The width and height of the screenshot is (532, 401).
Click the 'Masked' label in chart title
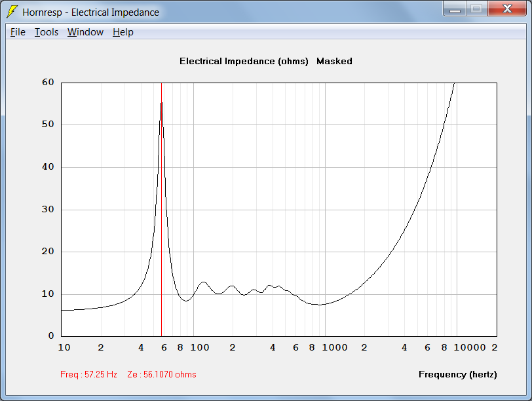[334, 61]
